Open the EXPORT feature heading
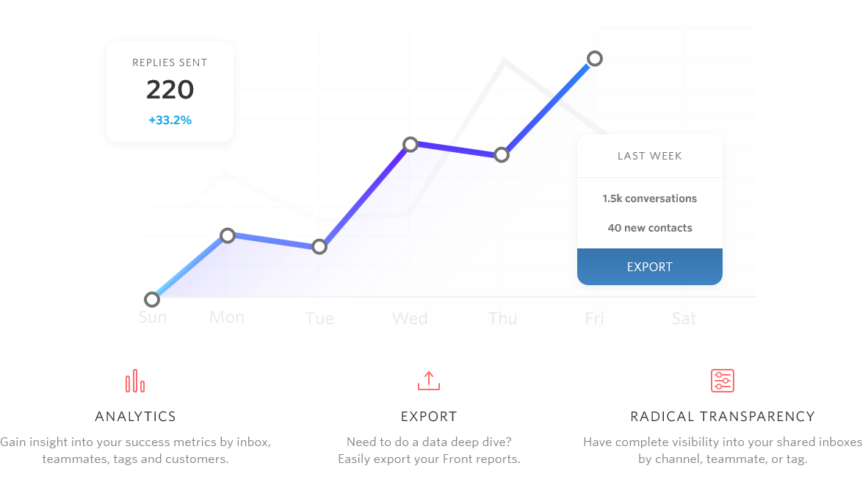Screen dimensions: 868x499 click(x=429, y=417)
